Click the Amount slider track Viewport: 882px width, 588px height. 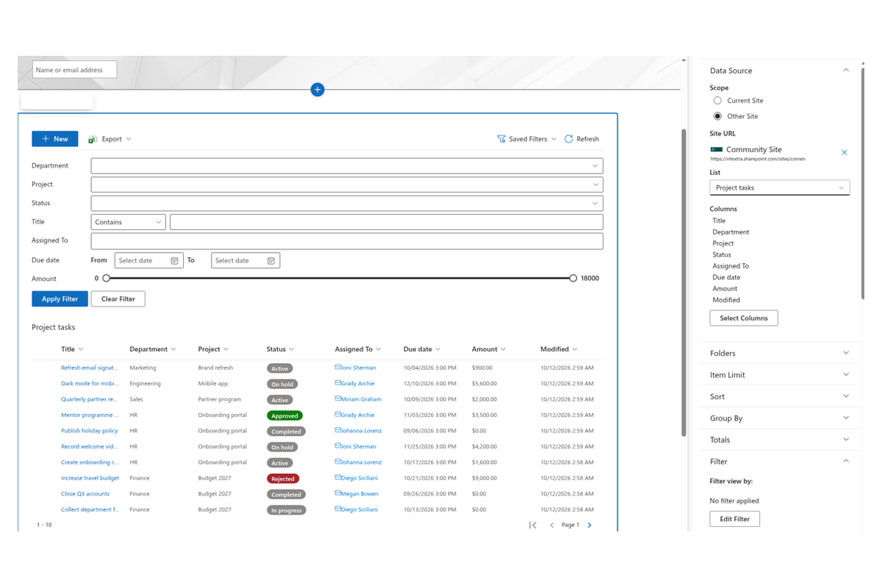(x=340, y=279)
